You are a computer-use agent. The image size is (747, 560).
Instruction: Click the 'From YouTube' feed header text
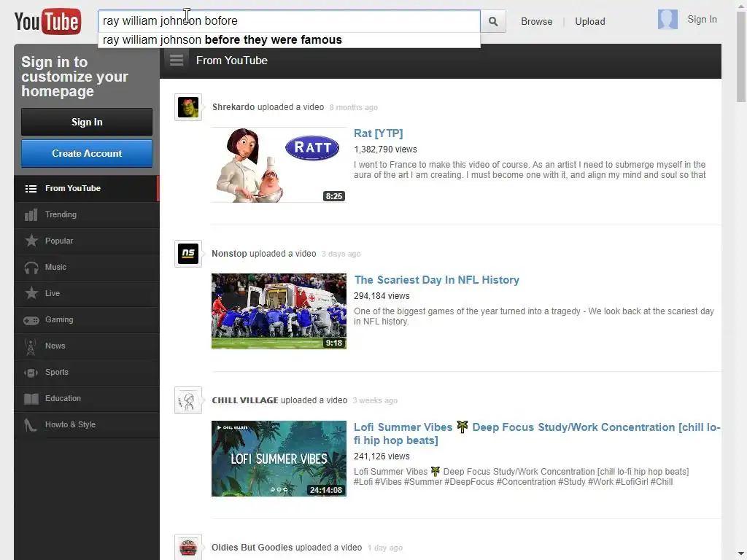pyautogui.click(x=232, y=61)
